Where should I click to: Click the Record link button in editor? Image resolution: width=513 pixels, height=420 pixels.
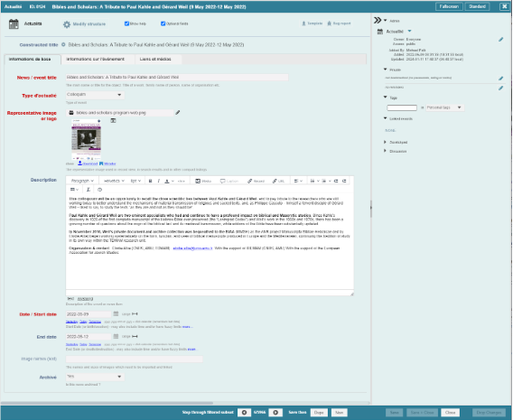tap(256, 181)
